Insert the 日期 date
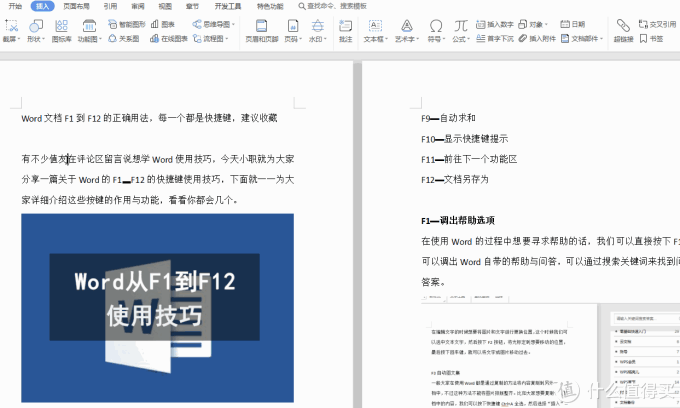Image resolution: width=680 pixels, height=408 pixels. pyautogui.click(x=573, y=24)
